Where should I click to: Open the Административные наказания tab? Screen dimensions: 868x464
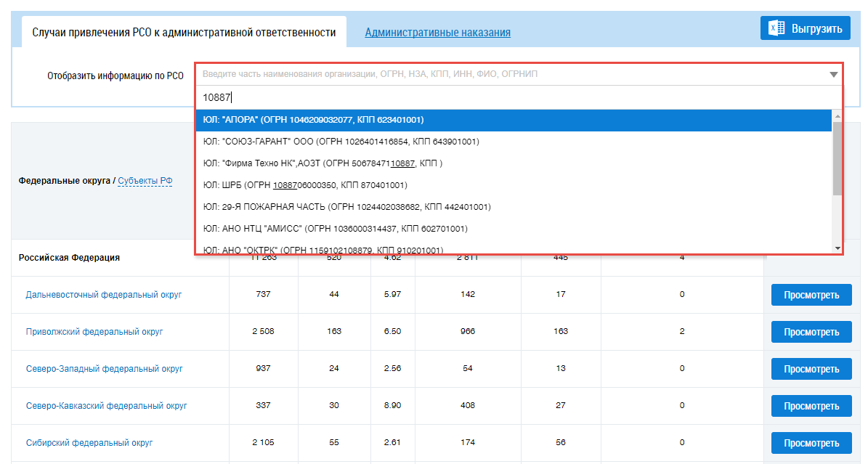click(437, 33)
